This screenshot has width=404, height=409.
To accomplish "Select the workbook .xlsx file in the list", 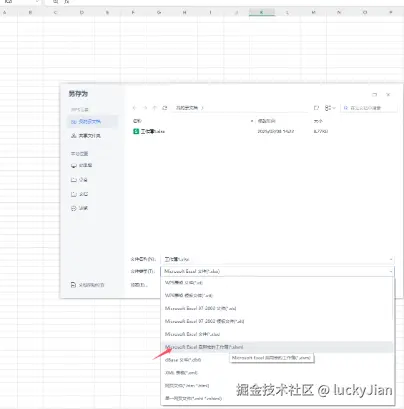I will pos(153,131).
